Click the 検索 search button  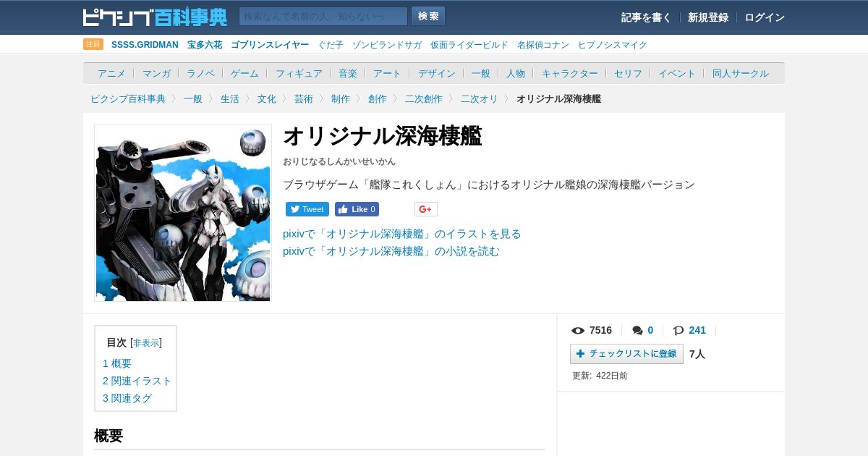pyautogui.click(x=428, y=16)
